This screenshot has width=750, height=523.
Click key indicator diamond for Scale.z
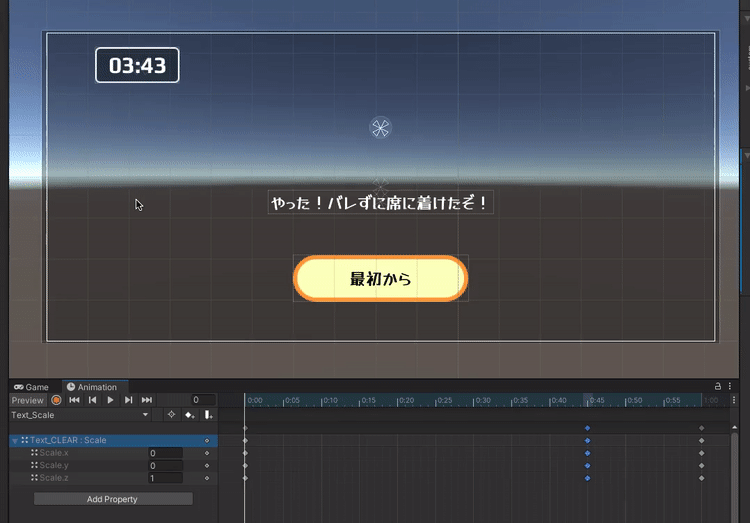(x=207, y=478)
